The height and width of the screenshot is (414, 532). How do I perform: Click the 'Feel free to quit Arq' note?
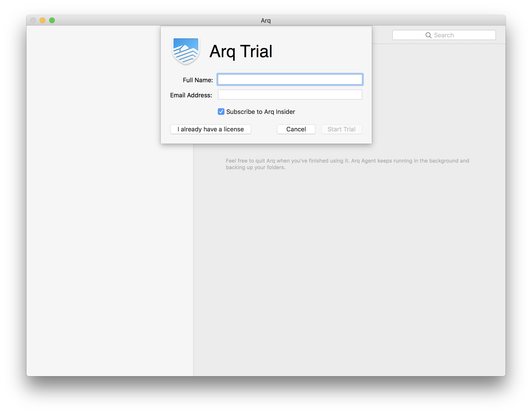point(347,164)
